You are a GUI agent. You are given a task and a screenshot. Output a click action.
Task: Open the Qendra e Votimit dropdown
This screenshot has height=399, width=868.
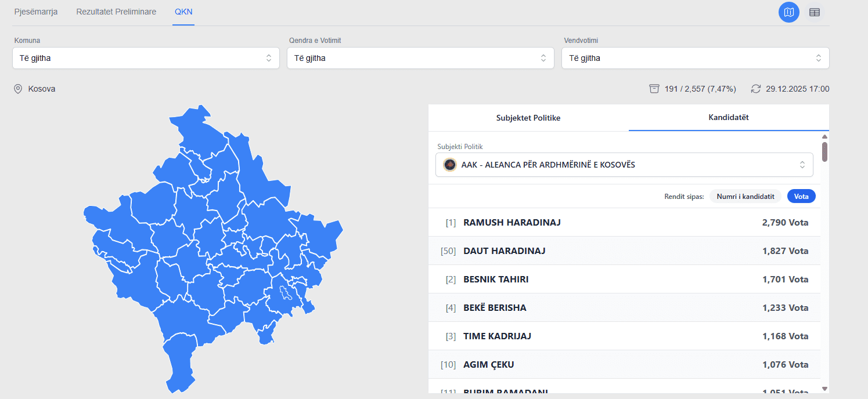point(420,58)
